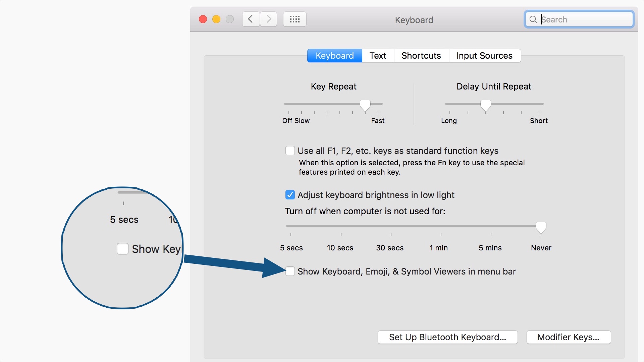644x362 pixels.
Task: Enable use all F1, F2 as standard function keys
Action: [290, 150]
